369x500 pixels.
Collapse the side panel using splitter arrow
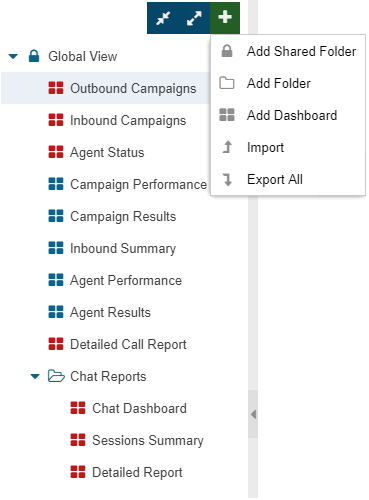[x=253, y=414]
